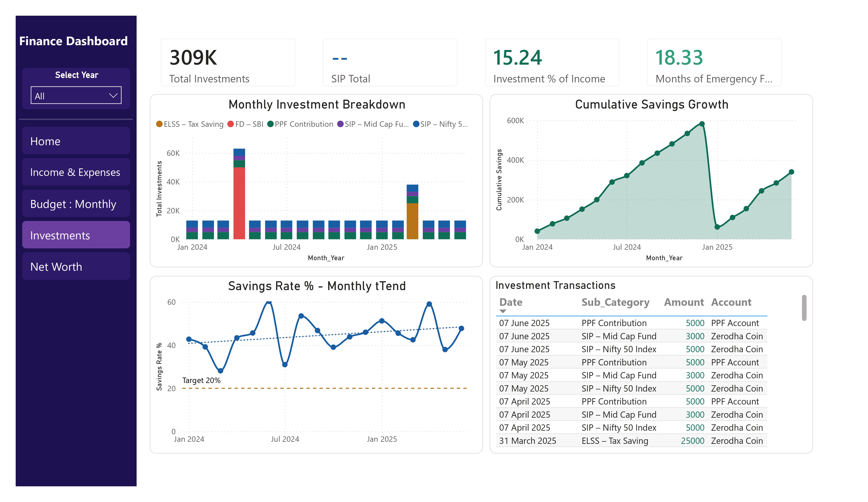Click the SIP Total card
Screen dimensions: 868x502
click(390, 62)
